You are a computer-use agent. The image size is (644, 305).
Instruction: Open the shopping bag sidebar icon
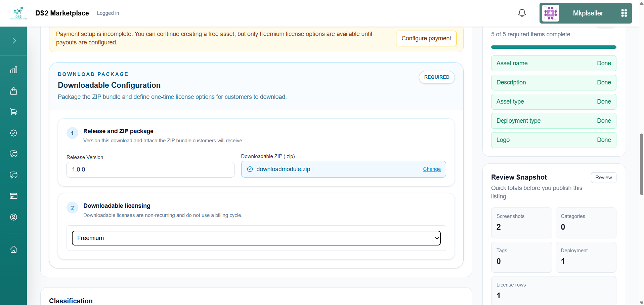click(13, 91)
